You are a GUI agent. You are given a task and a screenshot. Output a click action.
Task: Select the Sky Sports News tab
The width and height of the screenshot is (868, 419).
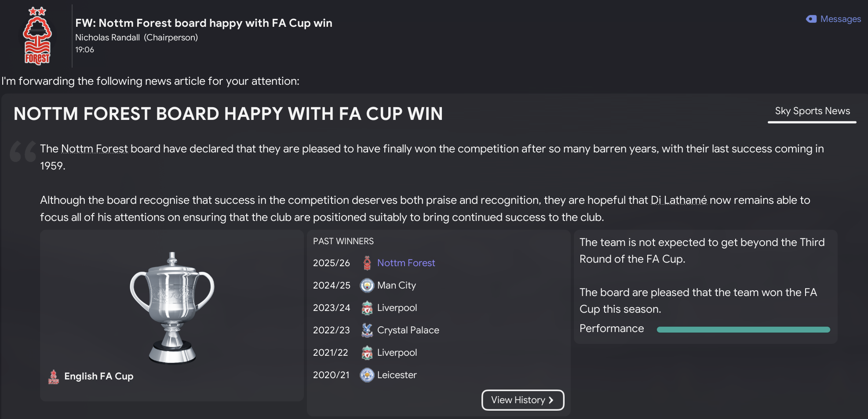click(x=812, y=111)
